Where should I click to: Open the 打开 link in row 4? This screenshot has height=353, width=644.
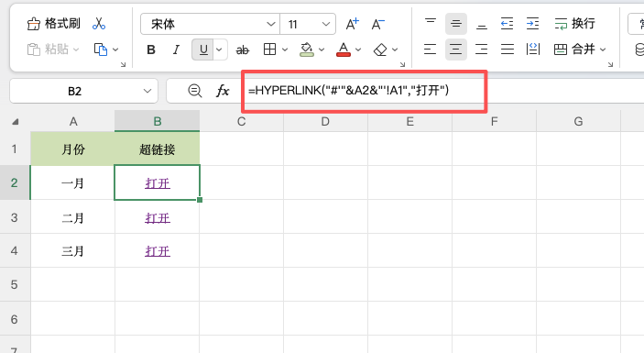coord(158,251)
